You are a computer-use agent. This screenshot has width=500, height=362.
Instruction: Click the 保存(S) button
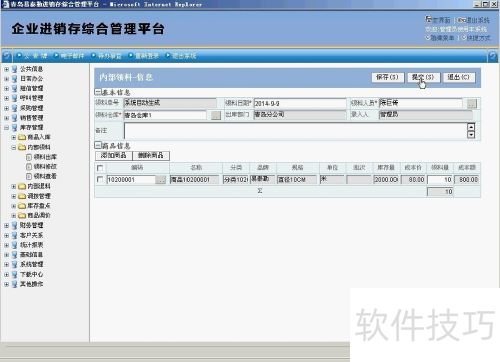tap(388, 77)
